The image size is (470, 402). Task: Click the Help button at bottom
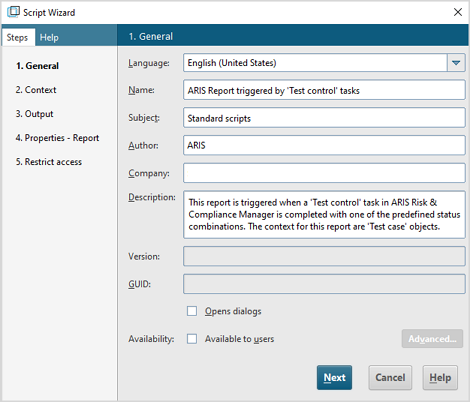pos(440,378)
